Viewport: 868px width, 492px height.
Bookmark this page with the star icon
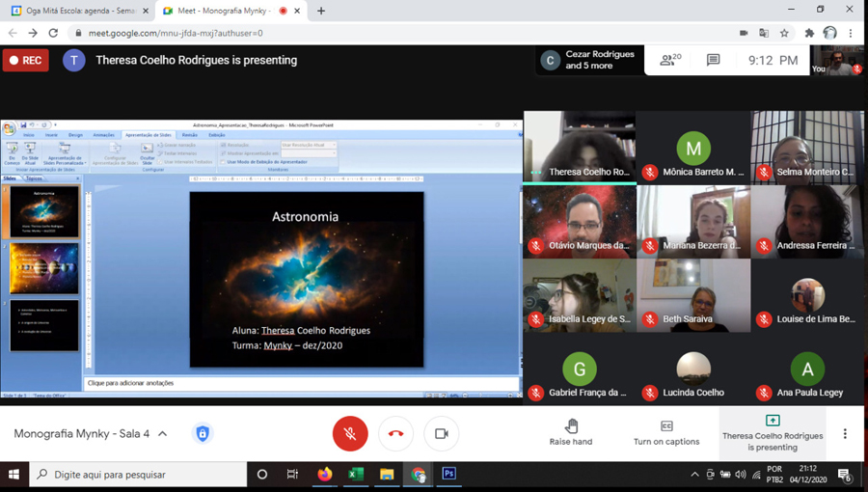pos(785,33)
